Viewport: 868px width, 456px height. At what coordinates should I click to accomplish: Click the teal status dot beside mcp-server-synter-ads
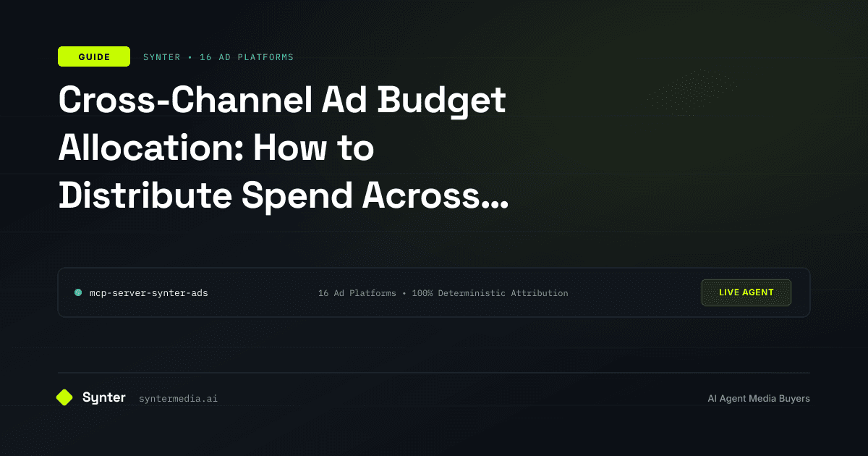78,292
